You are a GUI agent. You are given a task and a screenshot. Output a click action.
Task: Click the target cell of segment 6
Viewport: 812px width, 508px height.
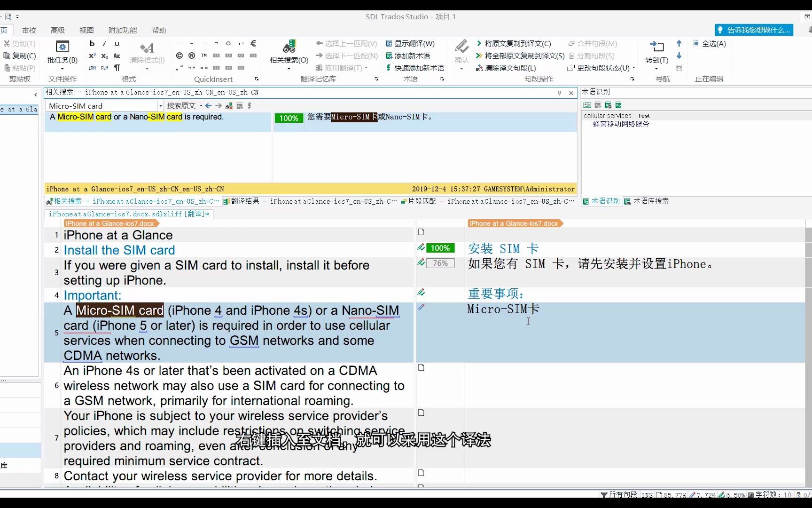point(635,385)
